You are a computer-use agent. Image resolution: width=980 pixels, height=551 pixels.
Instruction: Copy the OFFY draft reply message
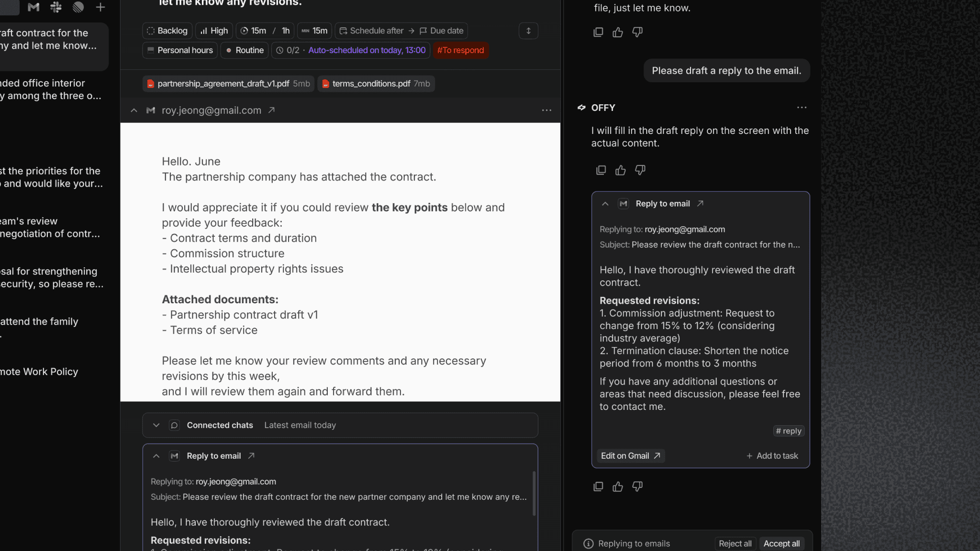click(601, 170)
